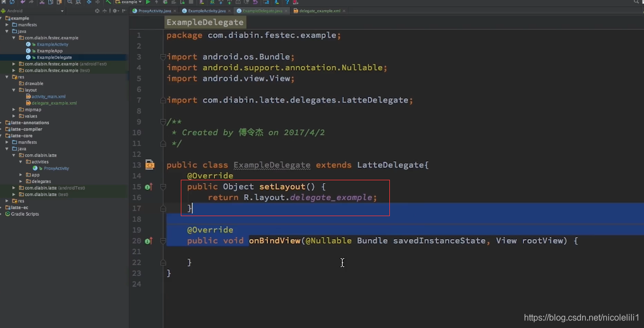Click the navigate Back arrow icon
Viewport: 644px width, 328px height.
pyautogui.click(x=89, y=2)
